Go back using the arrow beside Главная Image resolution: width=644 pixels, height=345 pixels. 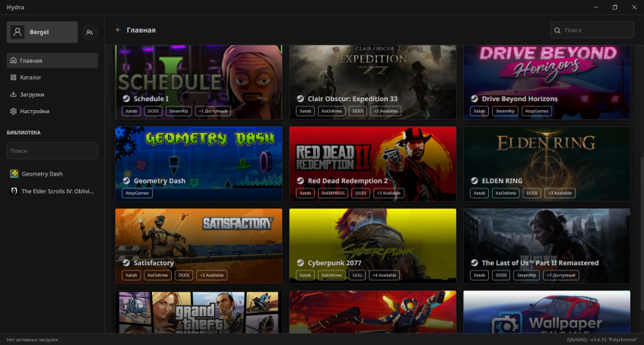119,30
